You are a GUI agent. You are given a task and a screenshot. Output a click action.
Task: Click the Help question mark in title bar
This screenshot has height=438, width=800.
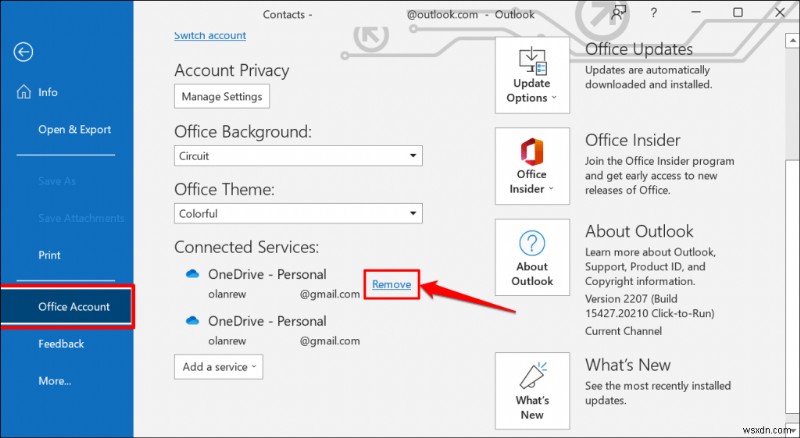click(654, 13)
